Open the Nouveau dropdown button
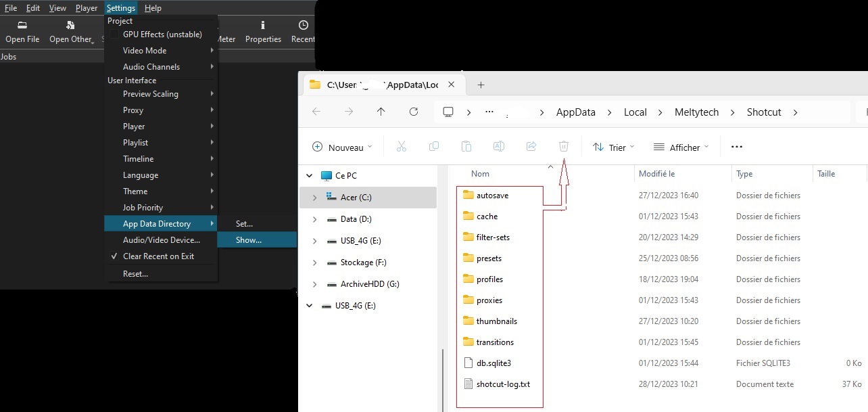868x412 pixels. tap(343, 147)
